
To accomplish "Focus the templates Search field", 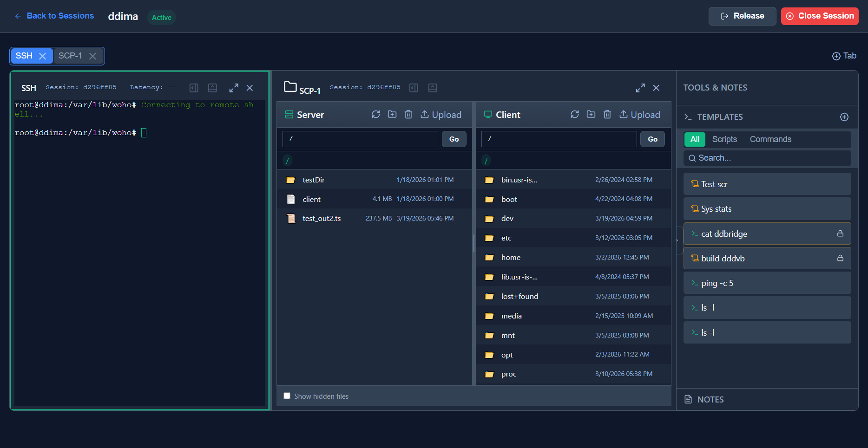I will coord(767,158).
